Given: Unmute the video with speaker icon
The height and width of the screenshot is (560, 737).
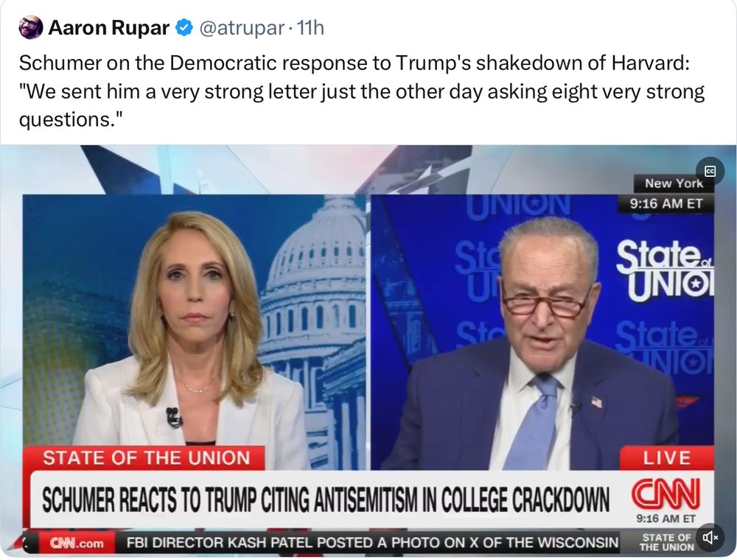Looking at the screenshot, I should [x=710, y=536].
